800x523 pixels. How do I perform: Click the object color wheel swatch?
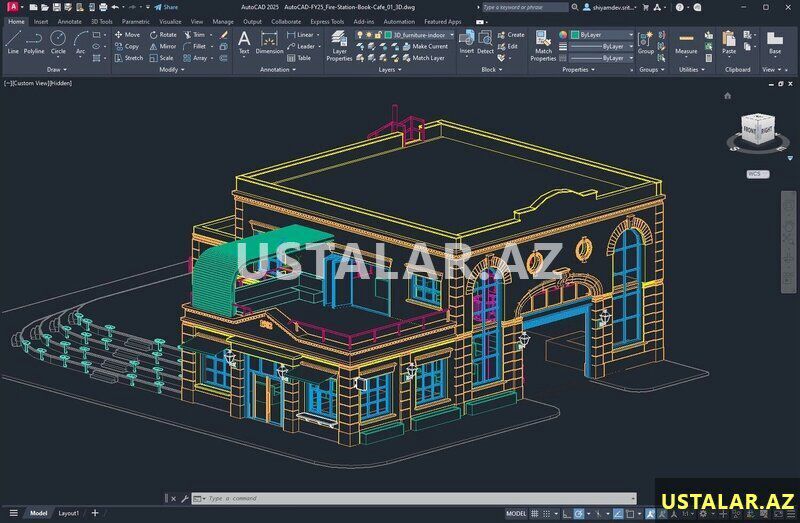coord(563,35)
